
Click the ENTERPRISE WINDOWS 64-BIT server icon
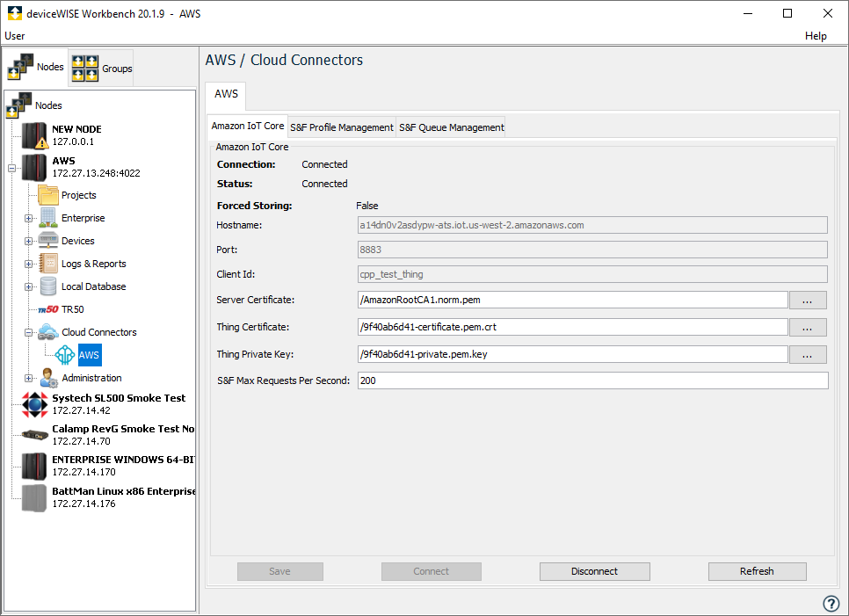pos(34,466)
